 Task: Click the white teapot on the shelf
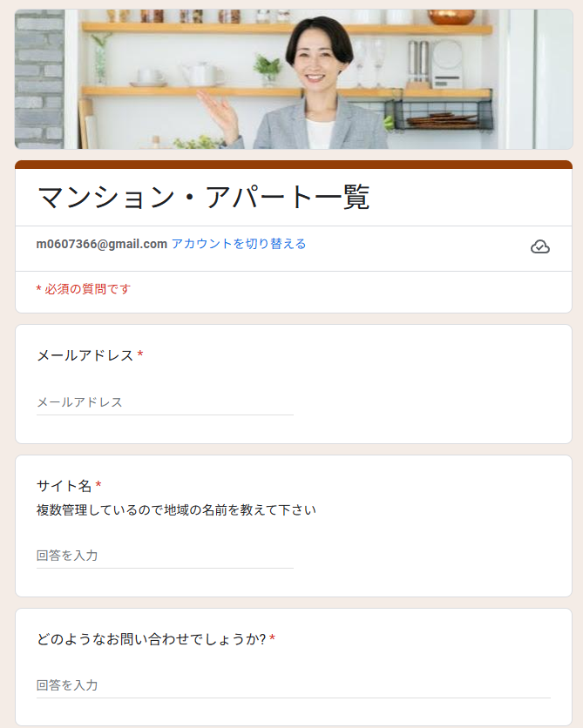coord(200,74)
